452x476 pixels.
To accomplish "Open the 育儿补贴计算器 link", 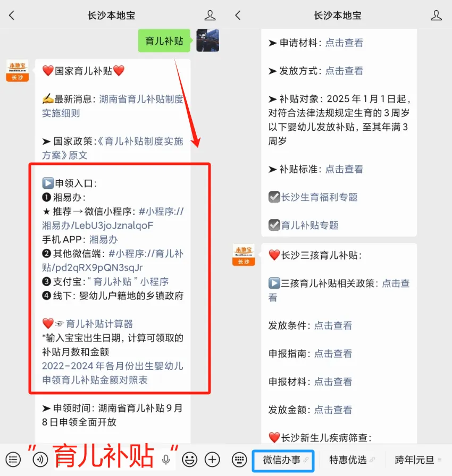I will pyautogui.click(x=99, y=324).
